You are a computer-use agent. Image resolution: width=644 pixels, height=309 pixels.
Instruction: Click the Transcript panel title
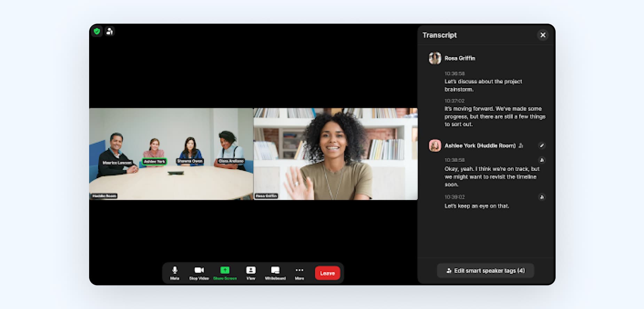coord(440,35)
